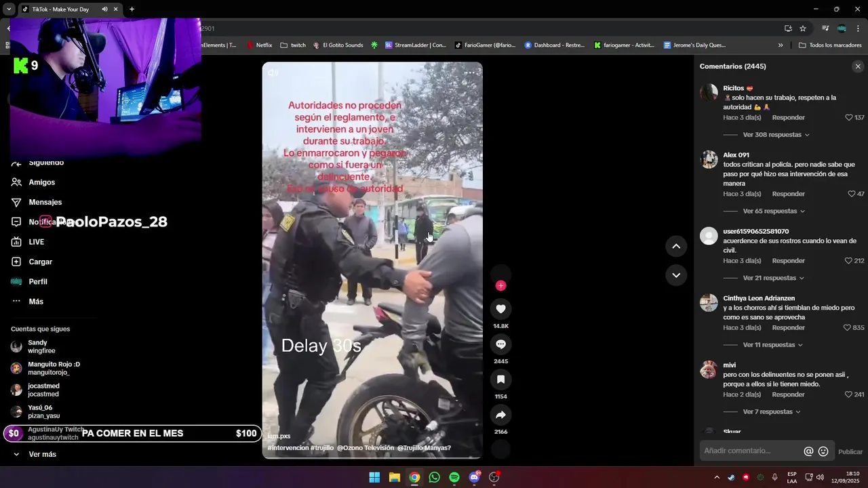Open Ricitos' profile avatar

pyautogui.click(x=709, y=93)
